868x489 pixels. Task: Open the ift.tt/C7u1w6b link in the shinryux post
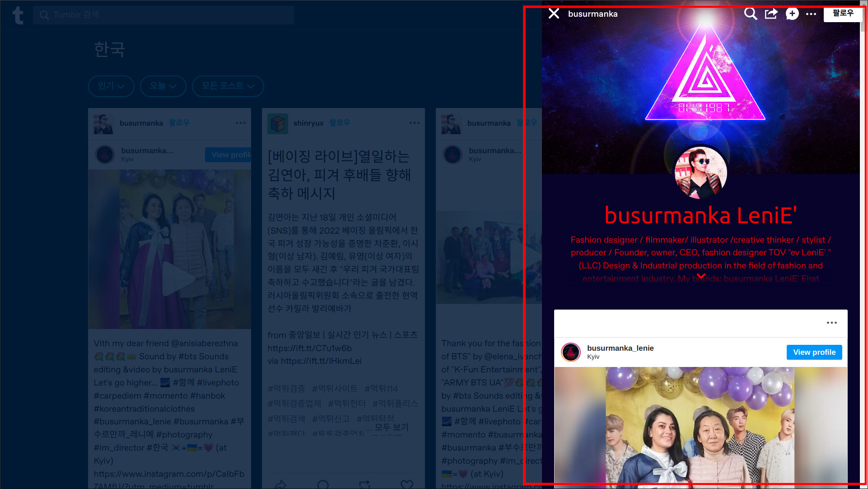point(309,348)
